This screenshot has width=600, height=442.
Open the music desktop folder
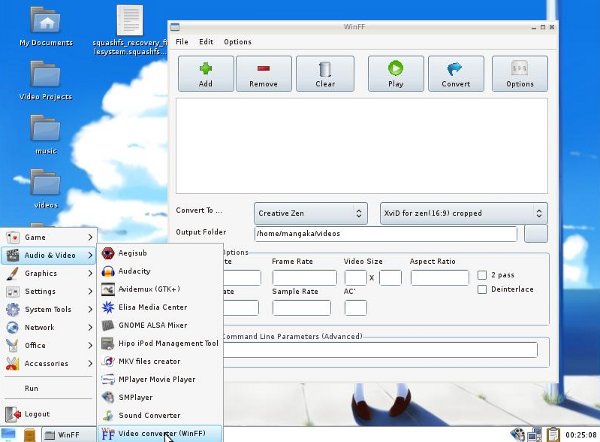coord(46,135)
